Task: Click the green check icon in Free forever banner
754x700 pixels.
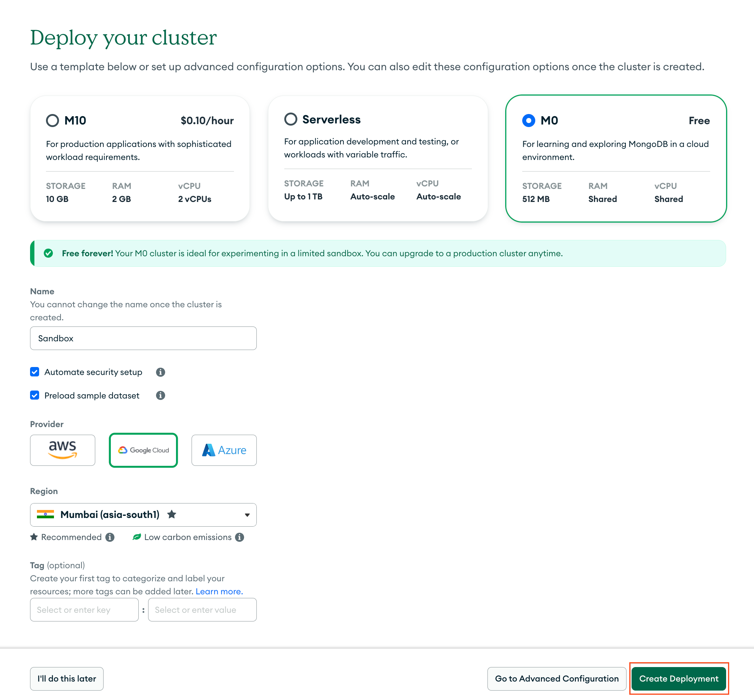Action: tap(48, 253)
